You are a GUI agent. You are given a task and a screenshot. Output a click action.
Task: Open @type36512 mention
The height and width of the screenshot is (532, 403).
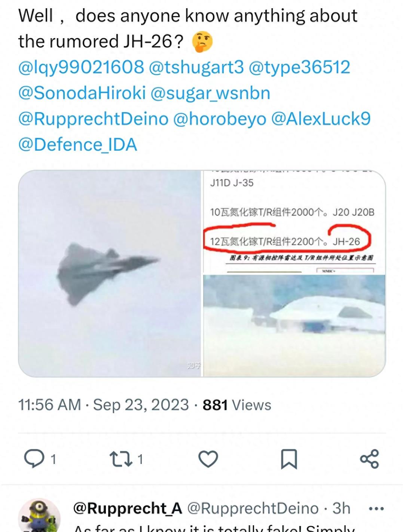pos(299,67)
